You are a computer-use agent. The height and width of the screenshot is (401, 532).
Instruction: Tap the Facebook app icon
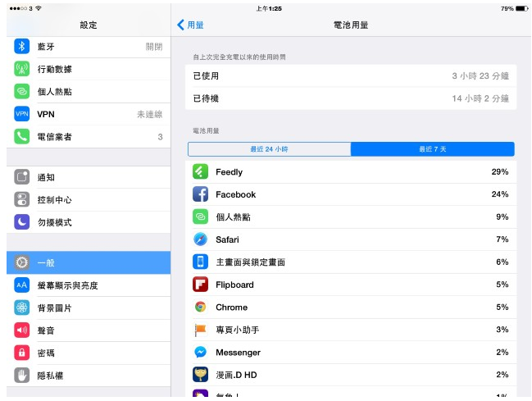click(x=200, y=194)
